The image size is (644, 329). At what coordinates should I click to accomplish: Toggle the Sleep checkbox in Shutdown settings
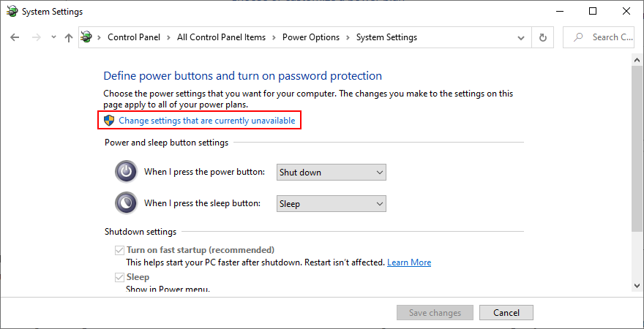(x=120, y=278)
